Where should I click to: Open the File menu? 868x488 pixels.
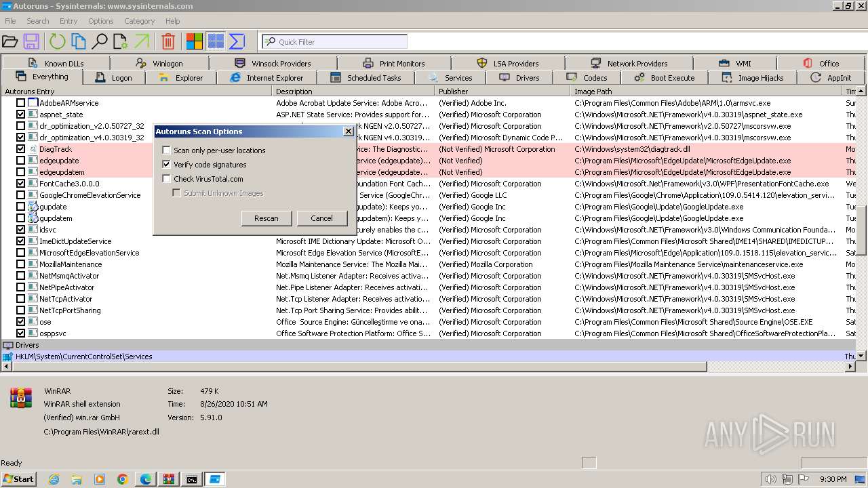10,21
